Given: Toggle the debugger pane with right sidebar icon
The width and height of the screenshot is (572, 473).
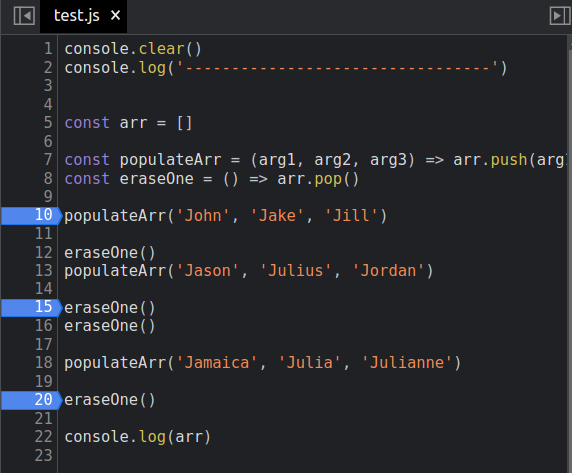Looking at the screenshot, I should click(560, 16).
